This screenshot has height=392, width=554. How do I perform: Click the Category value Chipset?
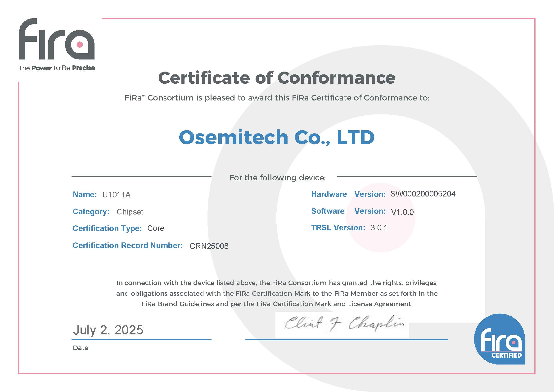[x=130, y=212]
